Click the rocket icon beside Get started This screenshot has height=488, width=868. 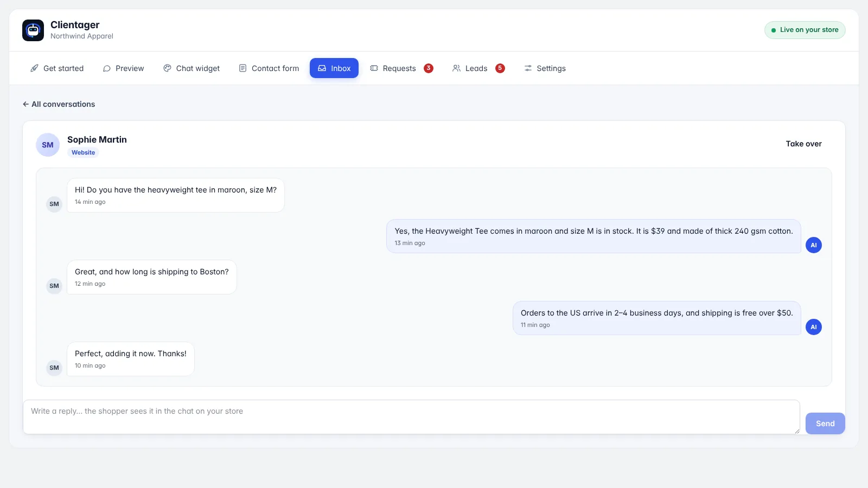coord(34,68)
